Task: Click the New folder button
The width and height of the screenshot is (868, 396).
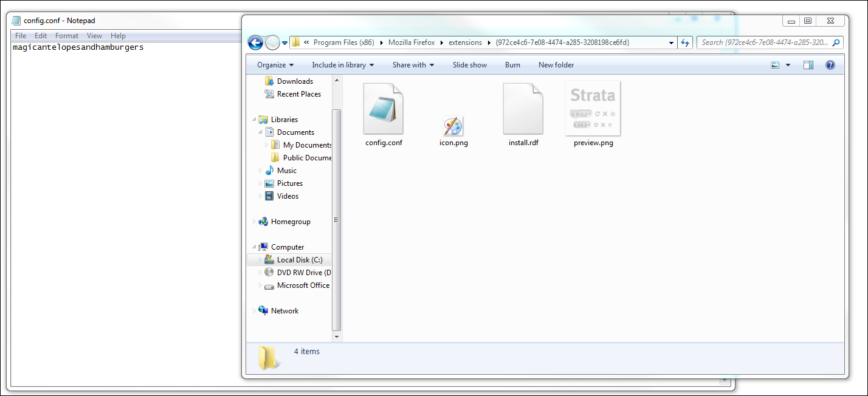Action: click(x=556, y=65)
